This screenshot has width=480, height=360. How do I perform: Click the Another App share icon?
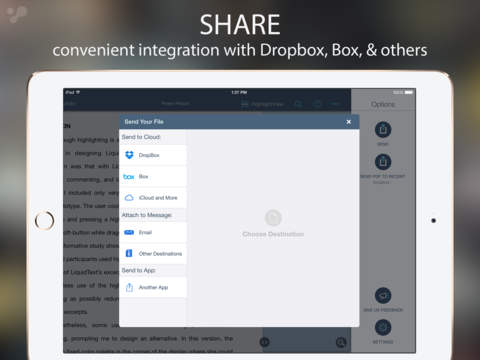coord(129,287)
